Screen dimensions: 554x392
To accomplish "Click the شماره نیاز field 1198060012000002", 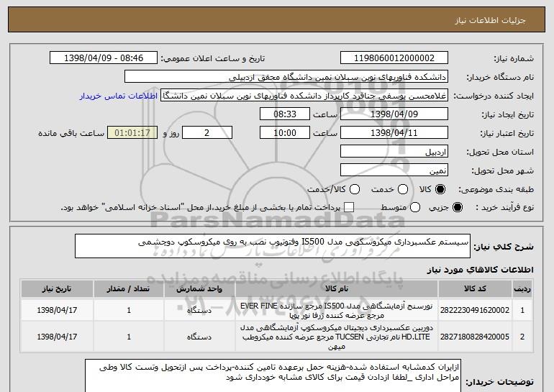I will [394, 58].
